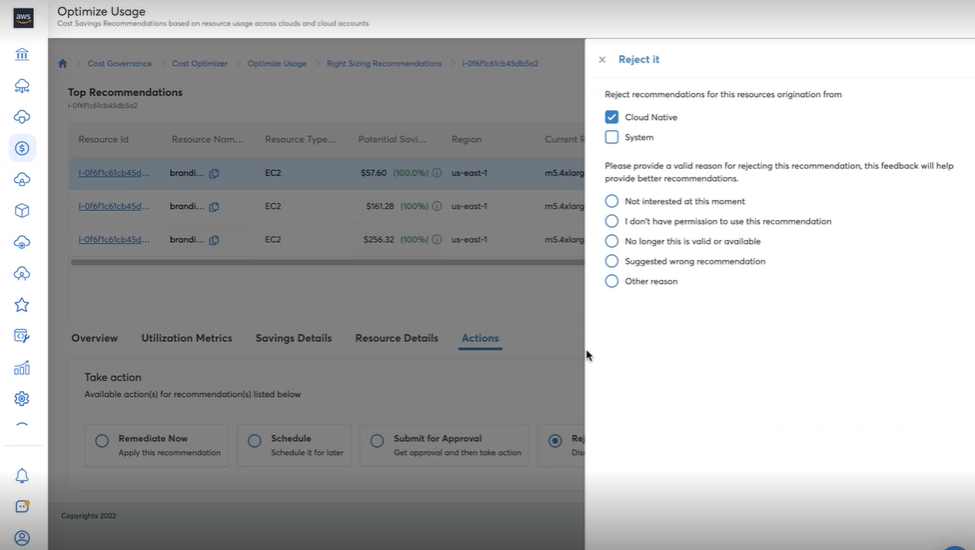Select Other reason radio button
975x550 pixels.
coord(612,281)
